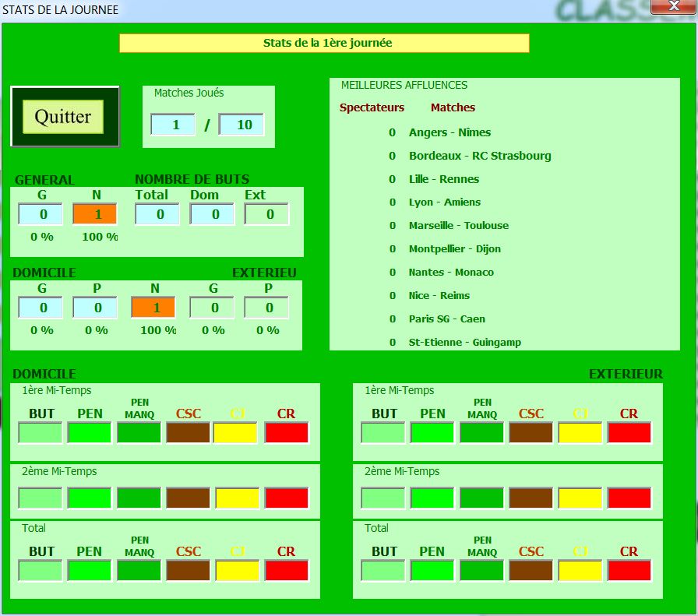Click Domicile 1ère Mi-Temps brown CSC box
This screenshot has height=616, width=698.
pos(188,433)
